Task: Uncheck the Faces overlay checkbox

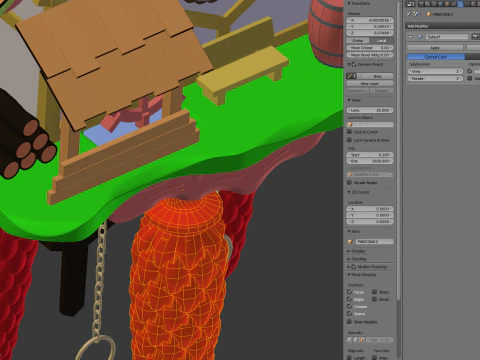Action: (x=350, y=292)
